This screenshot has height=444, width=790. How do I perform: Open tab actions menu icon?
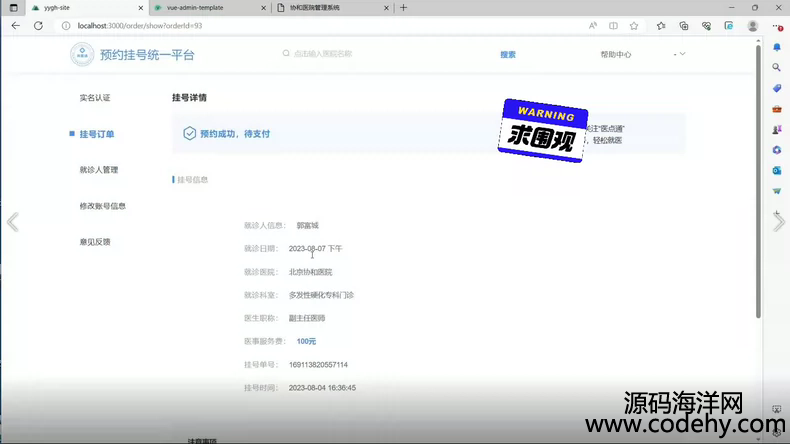click(14, 8)
